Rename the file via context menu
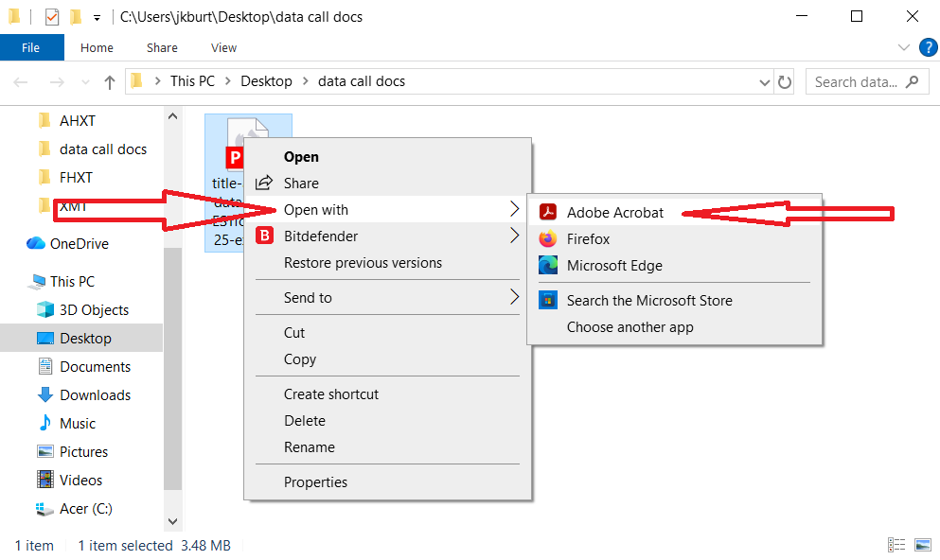Viewport: 940px width, 560px height. click(309, 446)
